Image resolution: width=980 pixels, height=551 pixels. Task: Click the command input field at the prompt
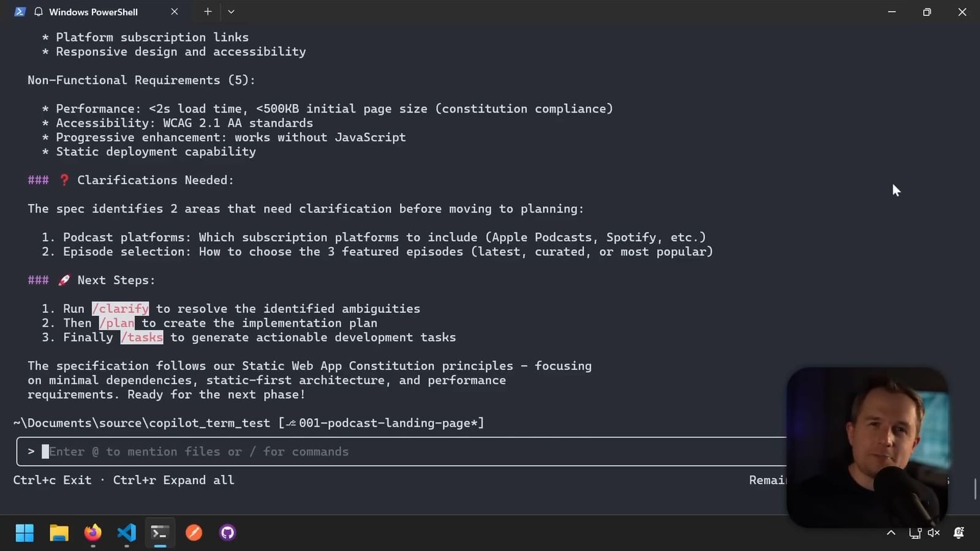[x=245, y=451]
